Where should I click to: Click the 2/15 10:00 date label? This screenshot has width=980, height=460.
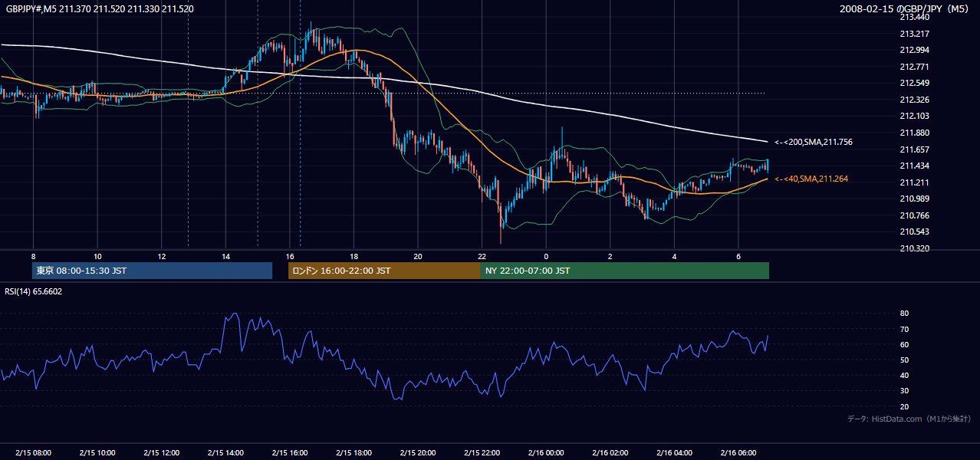pyautogui.click(x=97, y=452)
